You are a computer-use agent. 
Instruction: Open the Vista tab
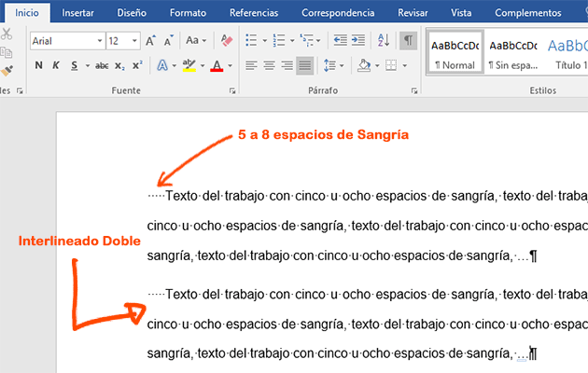[x=461, y=13]
